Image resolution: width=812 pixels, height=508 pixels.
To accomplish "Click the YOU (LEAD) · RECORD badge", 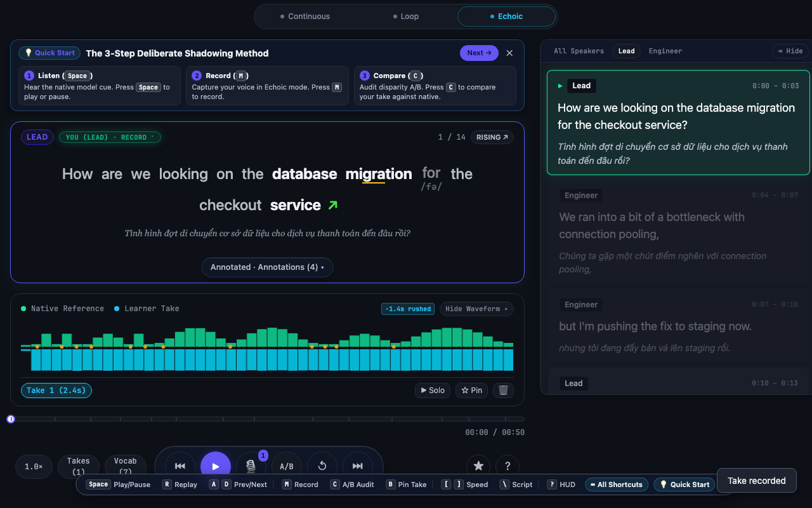I will coord(110,137).
